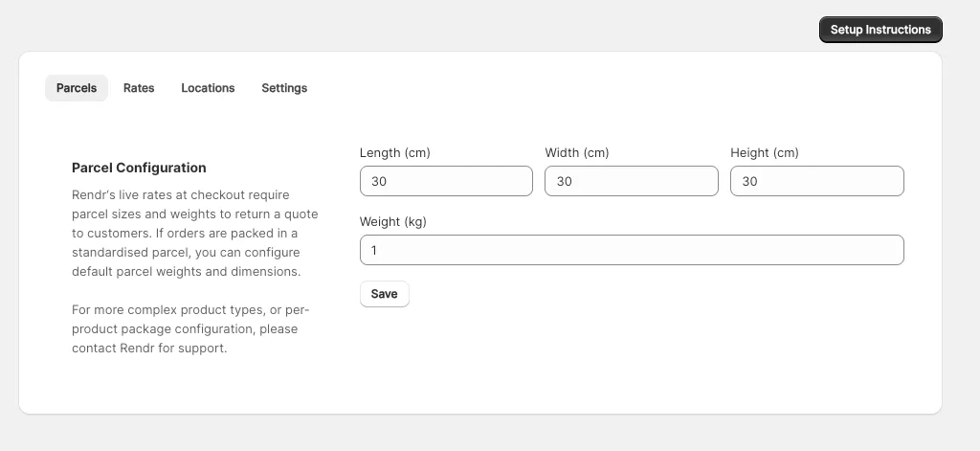Save the parcel configuration
Image resolution: width=980 pixels, height=451 pixels.
click(385, 294)
